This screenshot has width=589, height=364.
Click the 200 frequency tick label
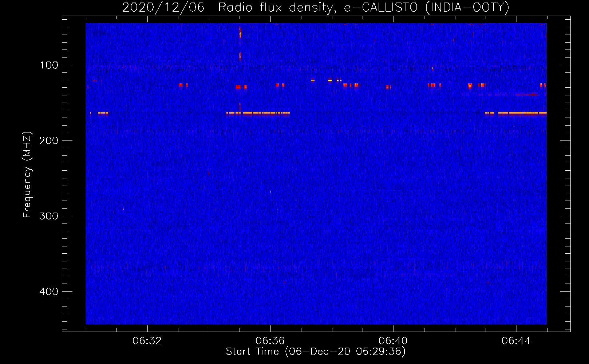click(49, 141)
